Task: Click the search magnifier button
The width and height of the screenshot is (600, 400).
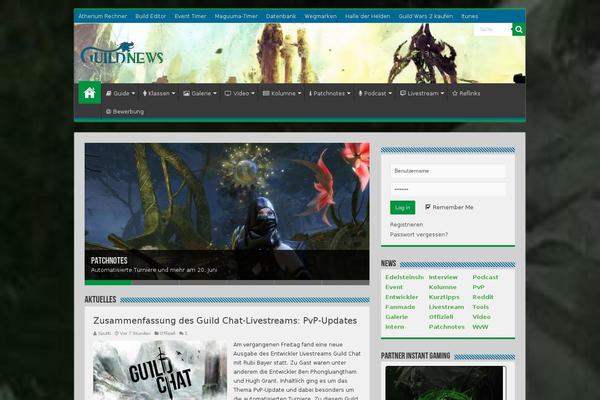Action: pyautogui.click(x=518, y=29)
